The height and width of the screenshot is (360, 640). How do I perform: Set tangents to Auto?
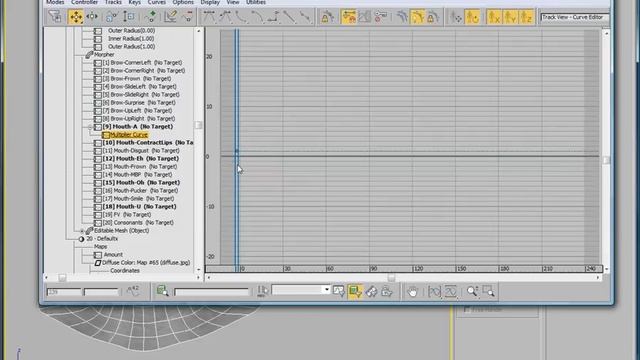[x=209, y=17]
